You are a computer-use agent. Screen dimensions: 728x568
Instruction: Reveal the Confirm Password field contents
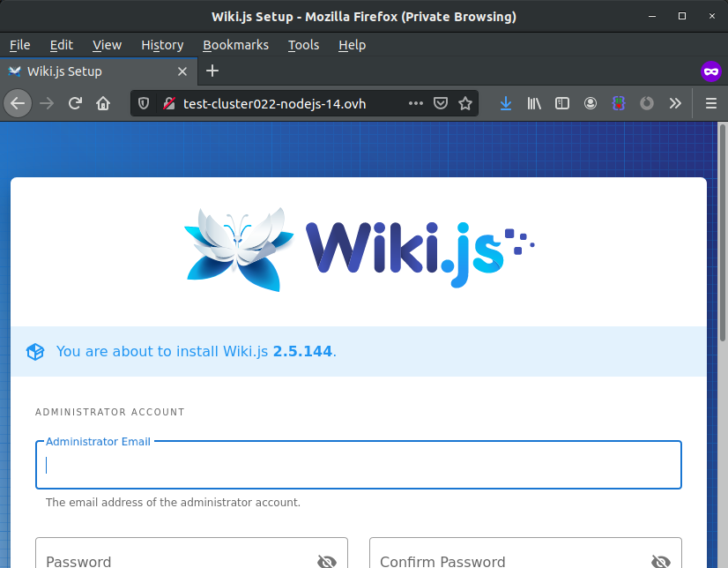coord(660,561)
